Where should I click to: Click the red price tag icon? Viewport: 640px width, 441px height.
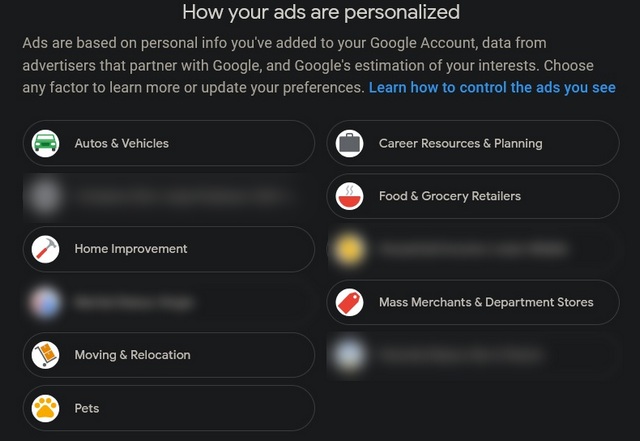pyautogui.click(x=349, y=302)
